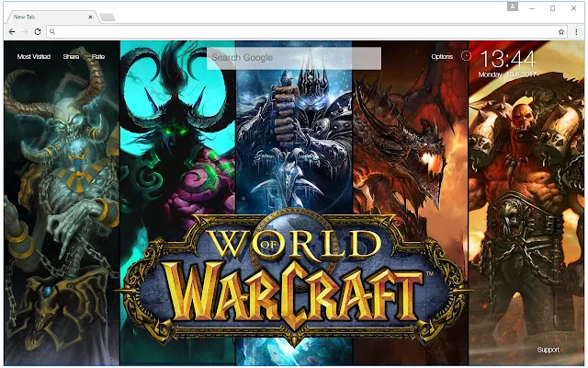Minimize the browser window
This screenshot has width=588, height=368.
(x=532, y=8)
